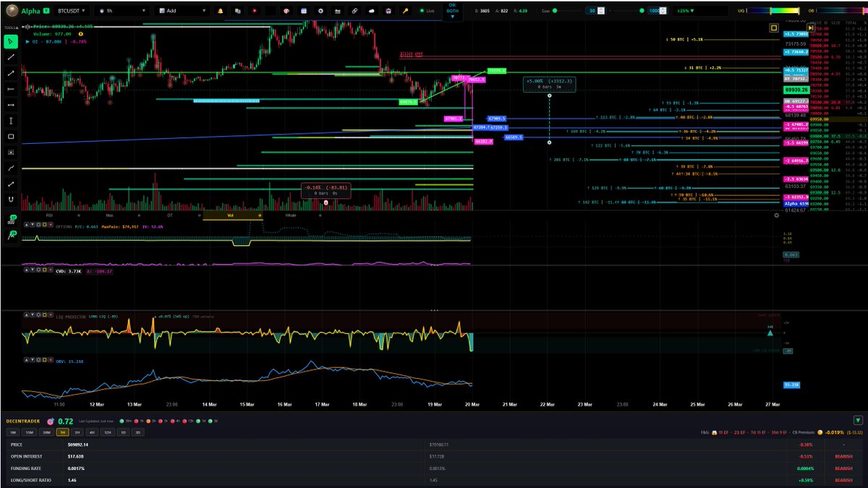868x488 pixels.
Task: Open the BTCUSDT symbol dropdown
Action: pyautogui.click(x=71, y=11)
